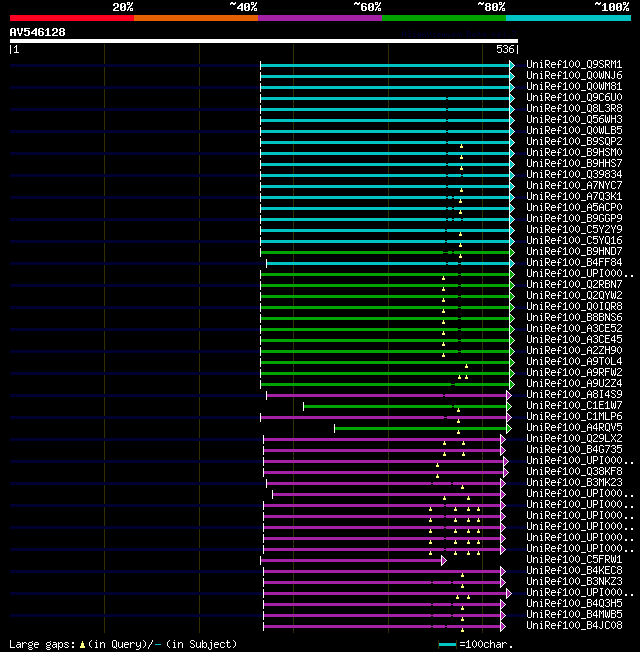Viewport: 640px width, 652px height.
Task: Pick the UniRef100_B4FF84 hit label
Action: pos(574,262)
